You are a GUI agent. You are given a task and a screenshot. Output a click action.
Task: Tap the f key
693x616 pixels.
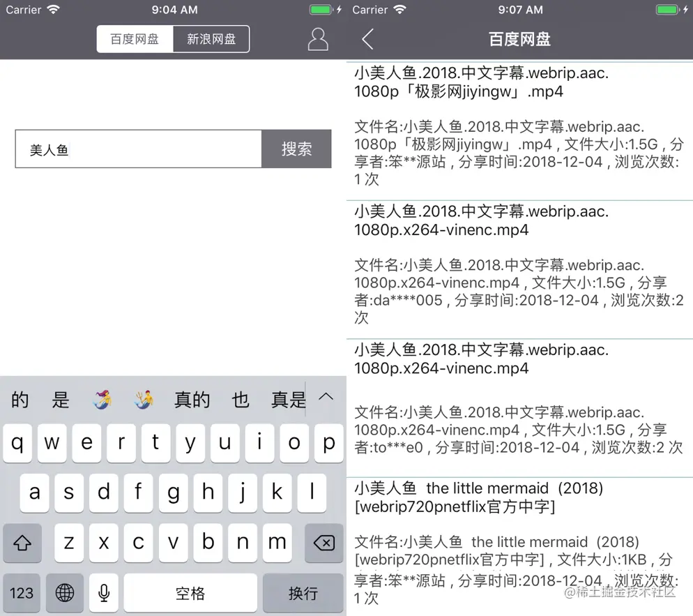138,493
